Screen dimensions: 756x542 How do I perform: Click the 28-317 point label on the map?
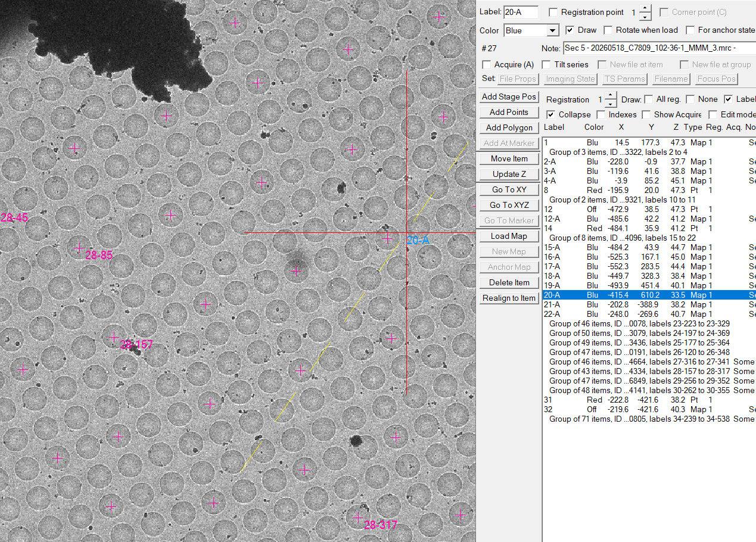tap(380, 525)
